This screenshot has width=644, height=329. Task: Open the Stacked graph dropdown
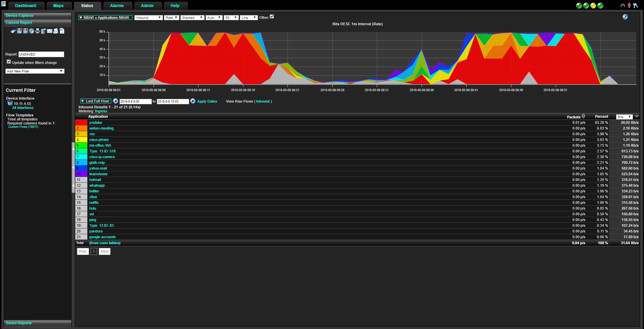tap(192, 17)
